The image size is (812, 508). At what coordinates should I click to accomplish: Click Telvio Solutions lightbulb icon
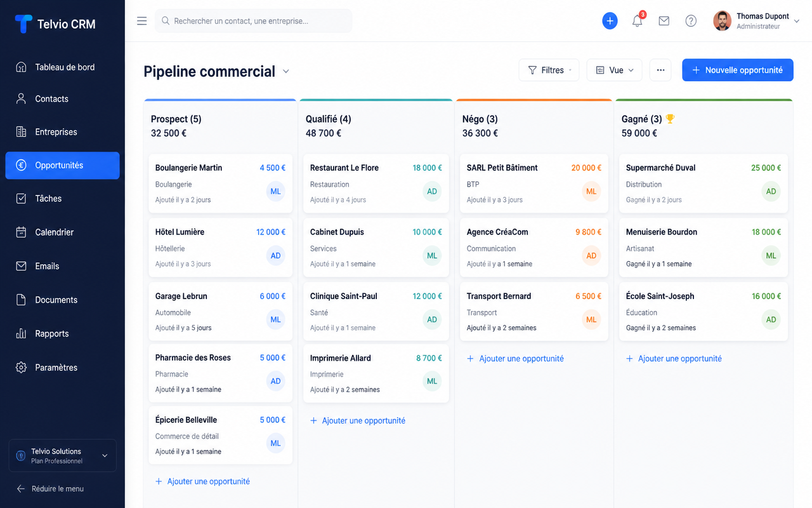pyautogui.click(x=20, y=456)
